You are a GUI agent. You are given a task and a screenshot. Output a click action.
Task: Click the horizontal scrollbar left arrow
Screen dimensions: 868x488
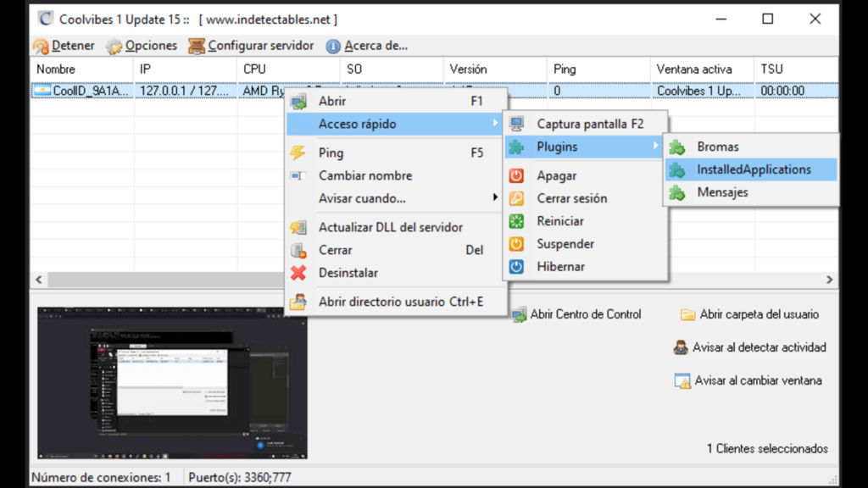tap(39, 280)
